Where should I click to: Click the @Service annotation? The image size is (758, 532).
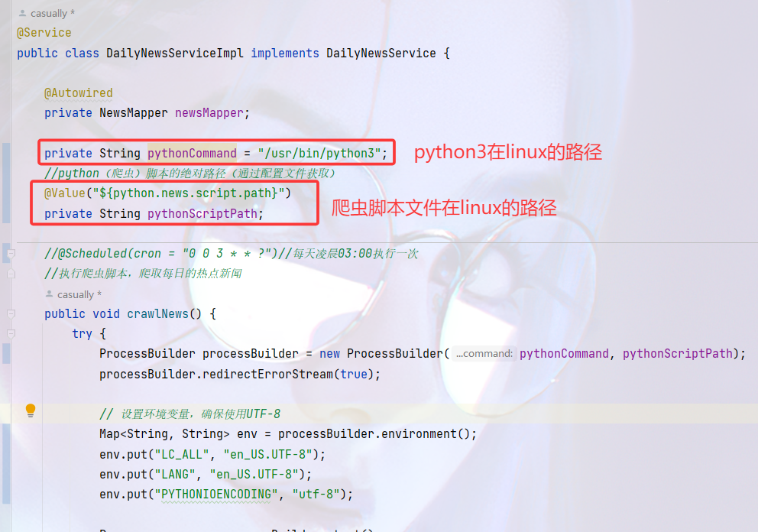pyautogui.click(x=44, y=32)
